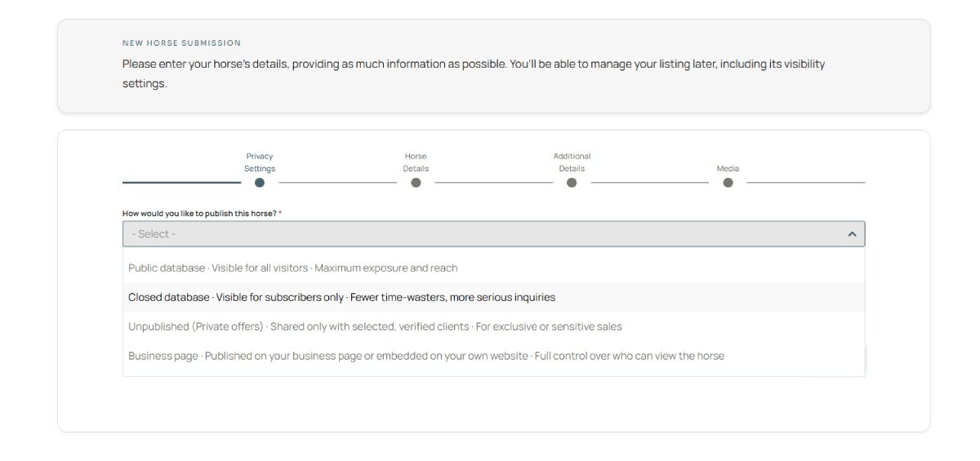Screen dimensions: 980x461
Task: Click the Privacy Settings step circle
Action: point(260,183)
